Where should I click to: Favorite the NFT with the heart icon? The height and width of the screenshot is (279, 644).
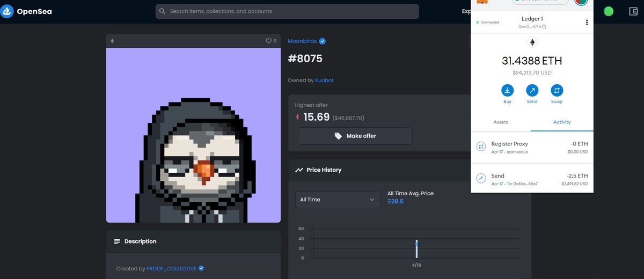click(x=269, y=41)
